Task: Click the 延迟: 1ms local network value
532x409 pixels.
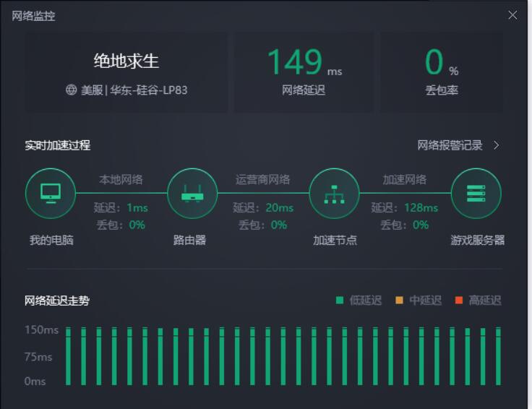Action: coord(121,207)
